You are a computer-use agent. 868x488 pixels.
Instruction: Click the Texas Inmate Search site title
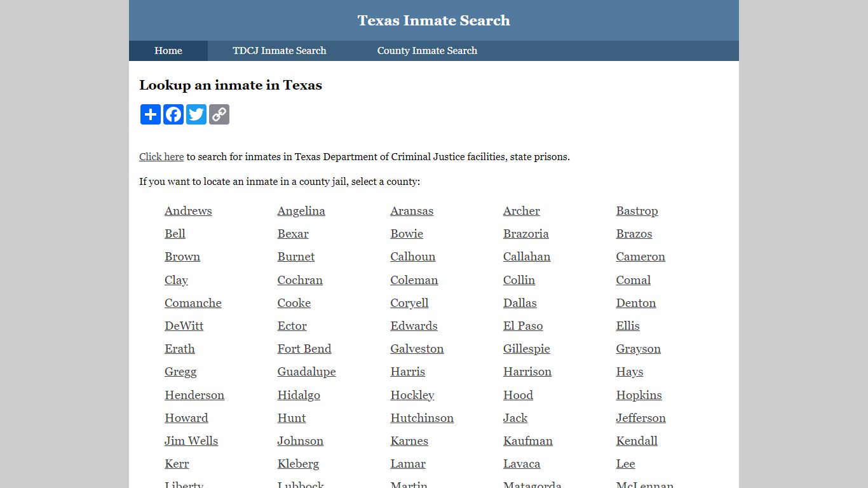point(434,20)
